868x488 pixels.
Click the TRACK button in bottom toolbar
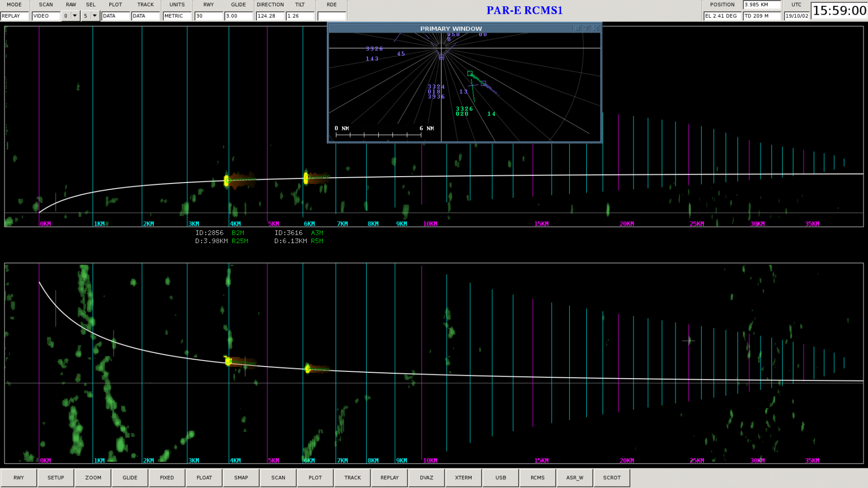(352, 478)
